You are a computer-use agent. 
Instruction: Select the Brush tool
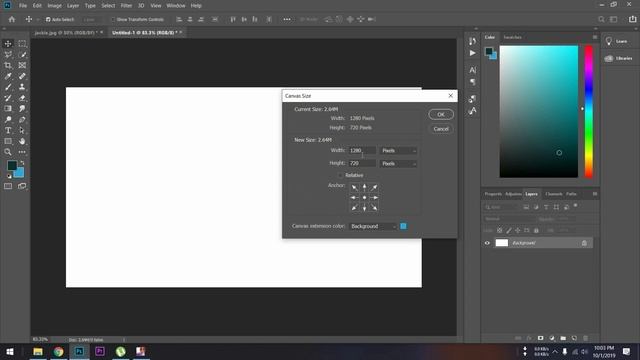[8, 87]
